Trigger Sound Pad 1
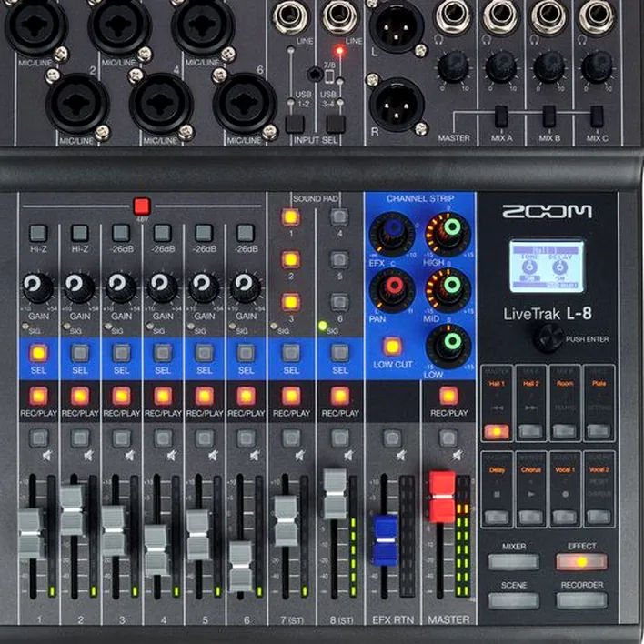The width and height of the screenshot is (644, 644). click(x=290, y=216)
